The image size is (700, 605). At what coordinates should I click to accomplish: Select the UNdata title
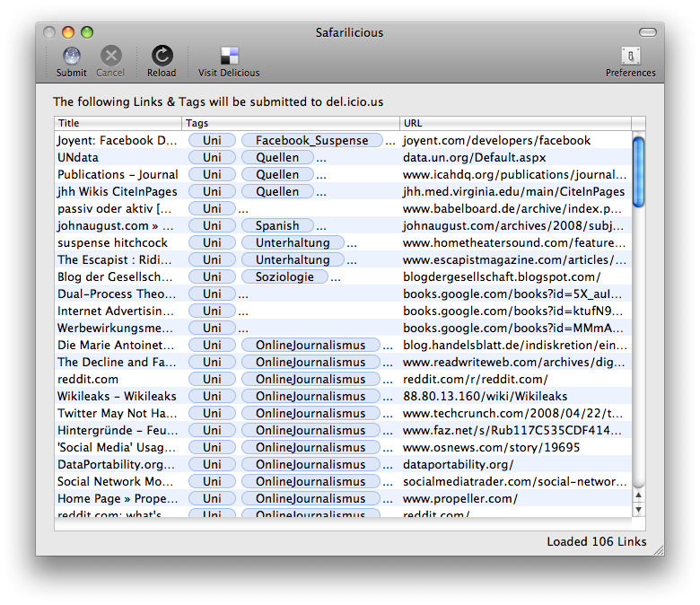(78, 158)
